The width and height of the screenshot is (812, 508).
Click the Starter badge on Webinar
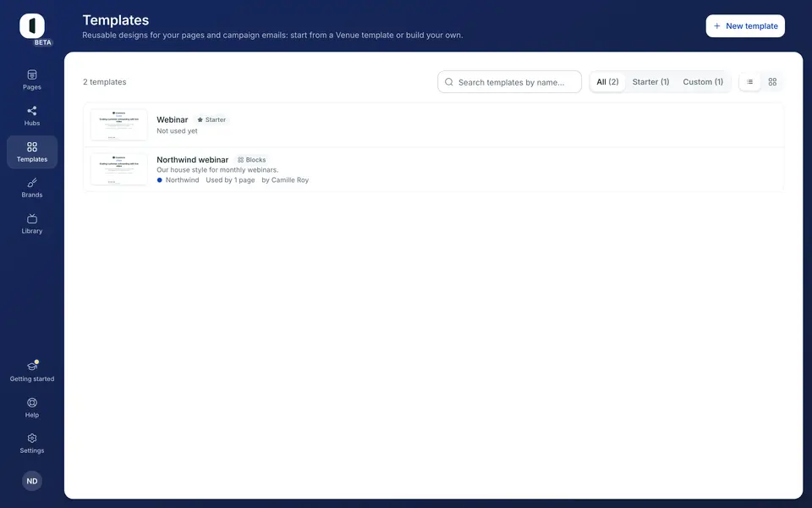211,119
